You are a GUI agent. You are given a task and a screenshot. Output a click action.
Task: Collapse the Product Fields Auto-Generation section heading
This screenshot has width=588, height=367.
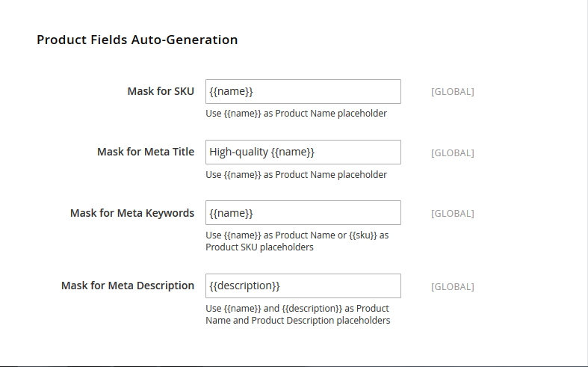pyautogui.click(x=137, y=40)
